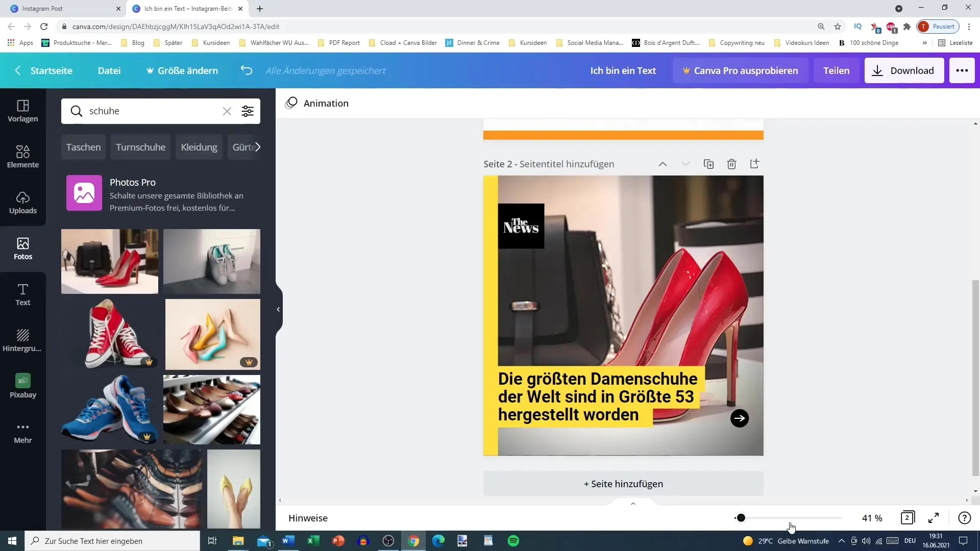Open the Hintergrund sidebar panel
Screen dimensions: 980x551
[23, 340]
